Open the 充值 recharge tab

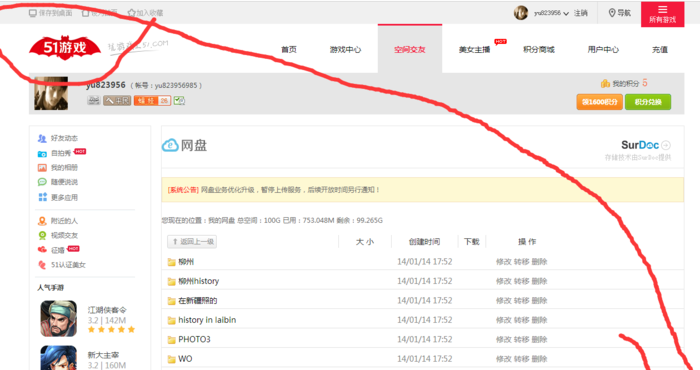click(x=660, y=49)
